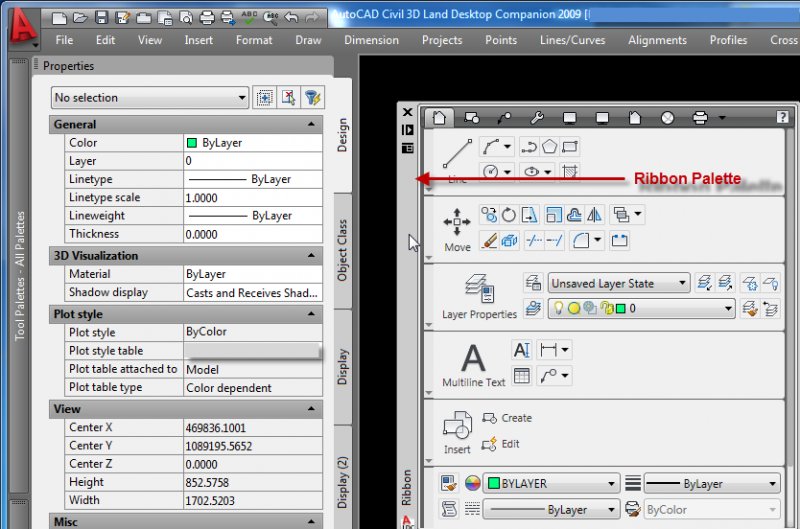The image size is (800, 529).
Task: Click the Plot printer icon in top toolbar
Action: click(x=207, y=18)
